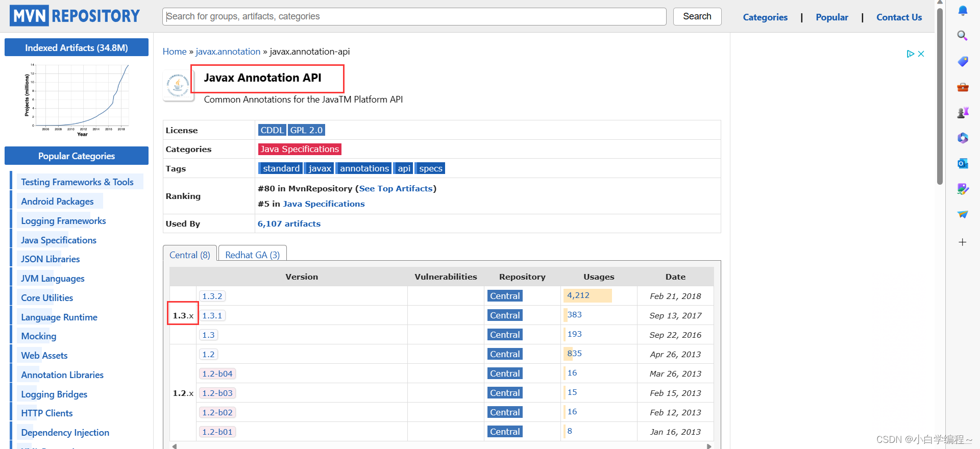Open the Contact Us top menu
980x449 pixels.
[899, 17]
